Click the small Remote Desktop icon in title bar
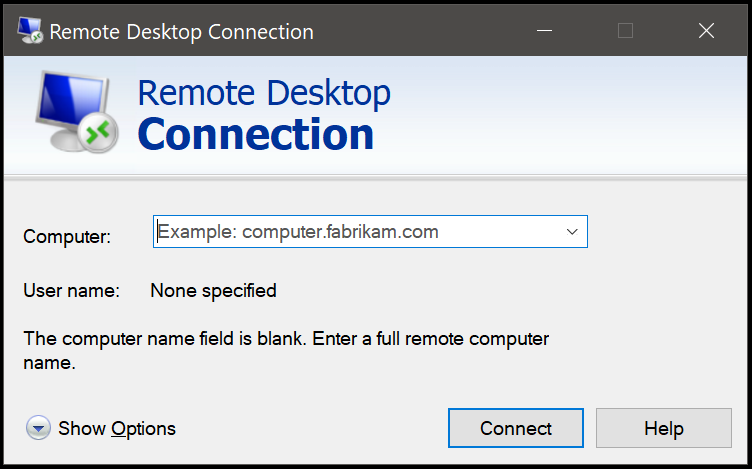 (29, 30)
